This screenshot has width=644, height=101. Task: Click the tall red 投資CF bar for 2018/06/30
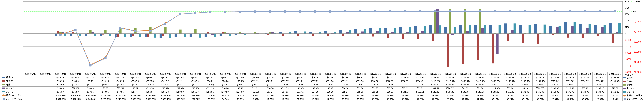coord(448,50)
